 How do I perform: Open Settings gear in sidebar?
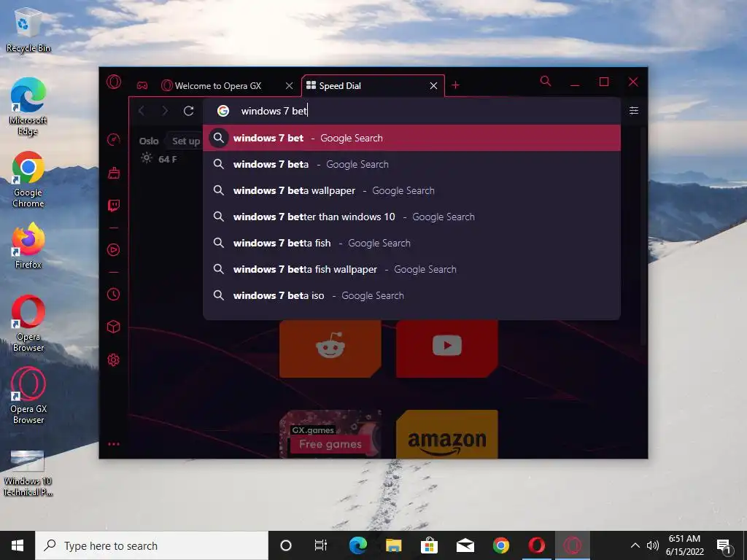coord(113,360)
